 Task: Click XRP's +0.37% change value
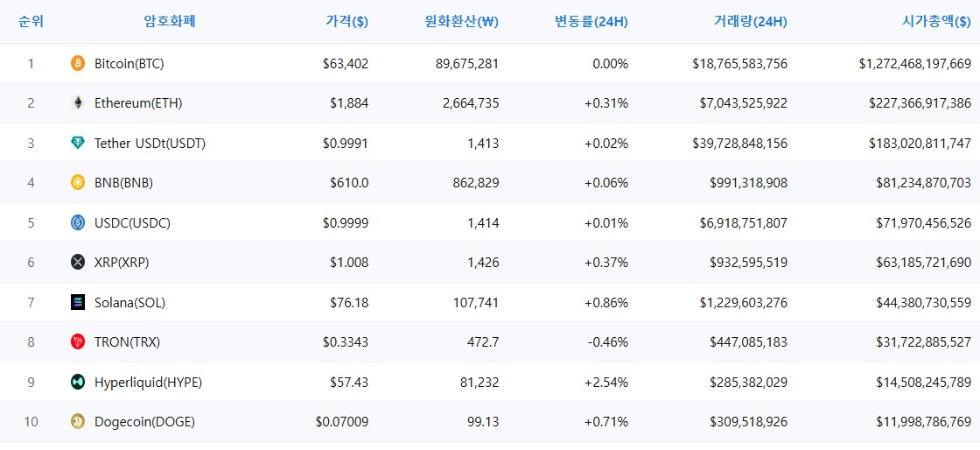click(x=606, y=263)
